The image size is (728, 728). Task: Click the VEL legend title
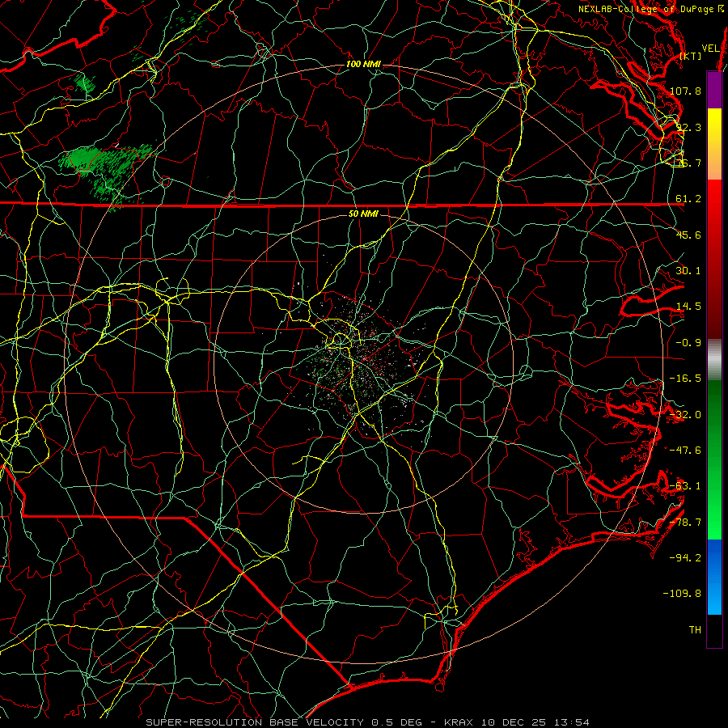click(x=710, y=49)
